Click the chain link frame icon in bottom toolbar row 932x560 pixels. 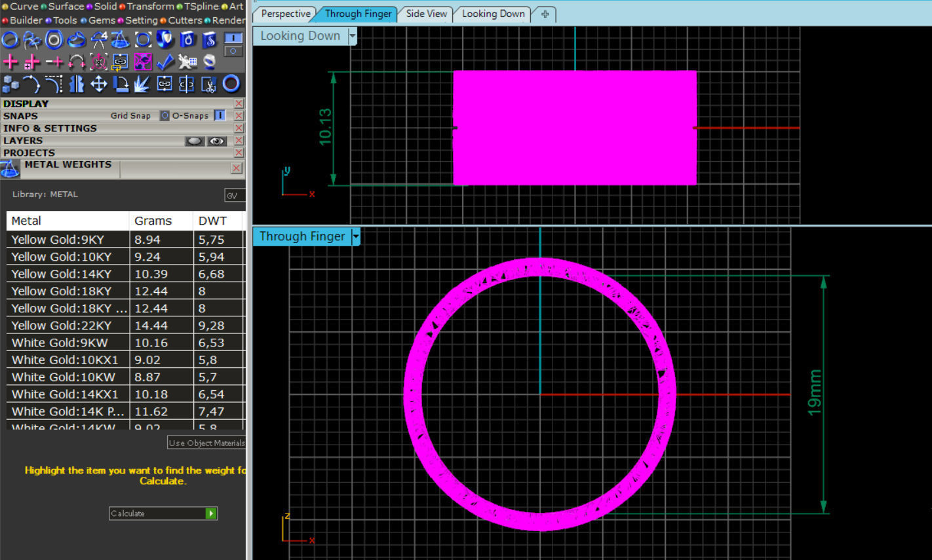(x=165, y=84)
